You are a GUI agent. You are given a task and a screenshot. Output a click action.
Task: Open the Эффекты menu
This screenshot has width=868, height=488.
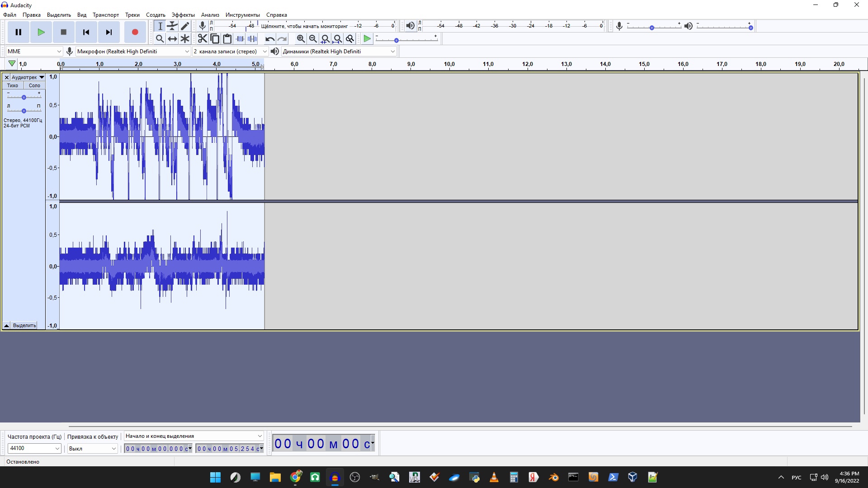pyautogui.click(x=183, y=15)
